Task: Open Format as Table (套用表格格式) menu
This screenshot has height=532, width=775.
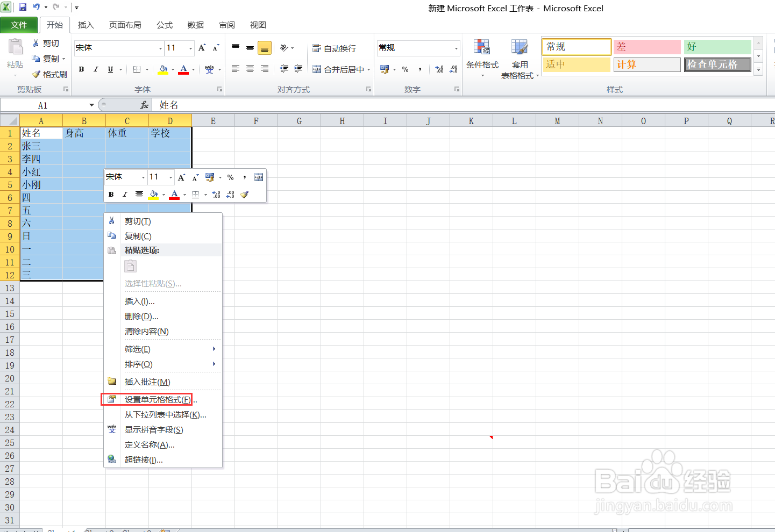Action: click(x=520, y=59)
